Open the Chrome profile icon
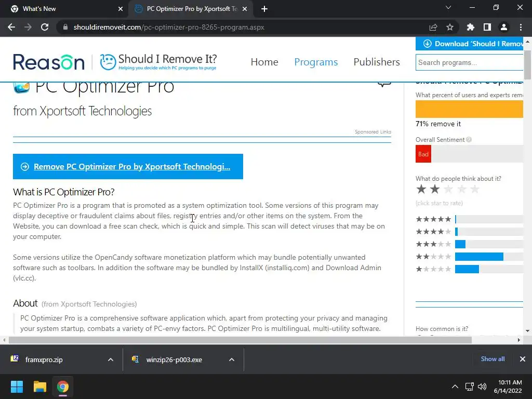The image size is (532, 399). 504,27
